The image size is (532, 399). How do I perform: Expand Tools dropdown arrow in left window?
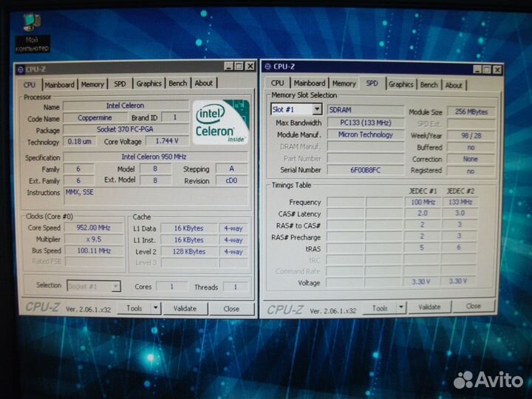(x=156, y=308)
